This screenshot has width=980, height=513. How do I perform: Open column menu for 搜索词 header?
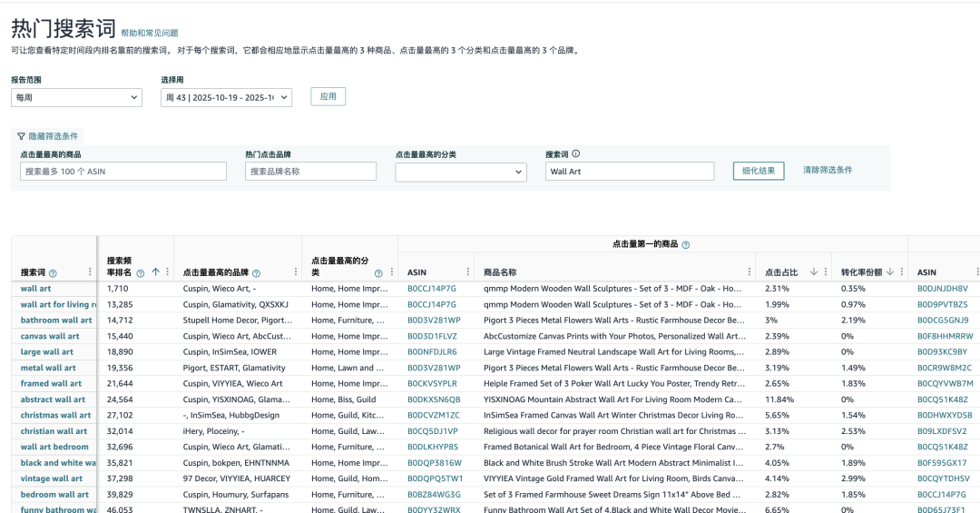pos(90,271)
